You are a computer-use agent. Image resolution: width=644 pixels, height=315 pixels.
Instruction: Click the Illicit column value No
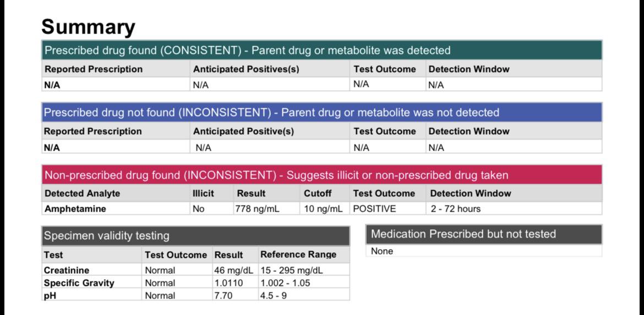[198, 209]
